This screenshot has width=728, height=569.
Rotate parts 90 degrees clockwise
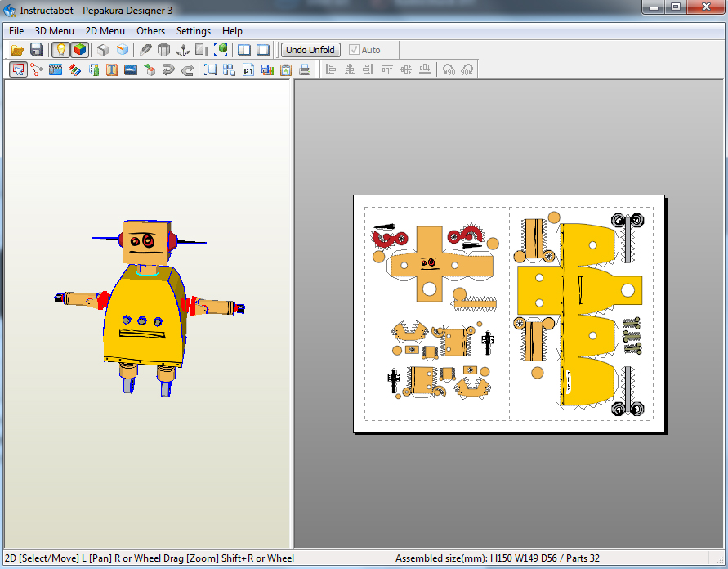click(x=467, y=69)
